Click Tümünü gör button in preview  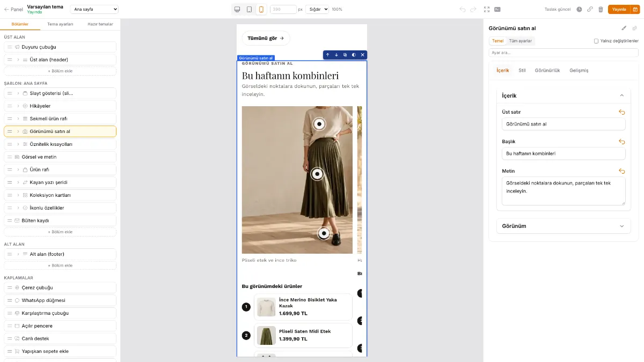[266, 38]
